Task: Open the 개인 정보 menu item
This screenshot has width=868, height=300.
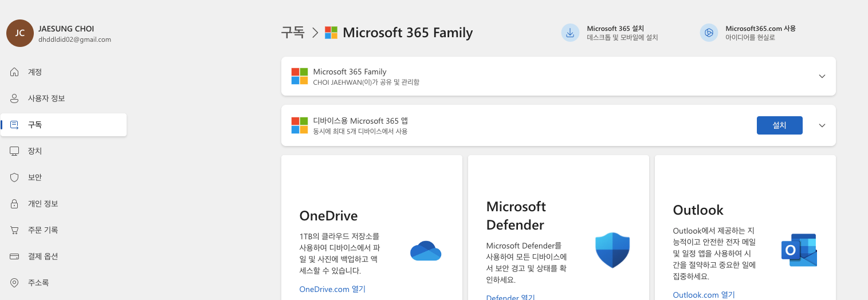Action: (64, 204)
